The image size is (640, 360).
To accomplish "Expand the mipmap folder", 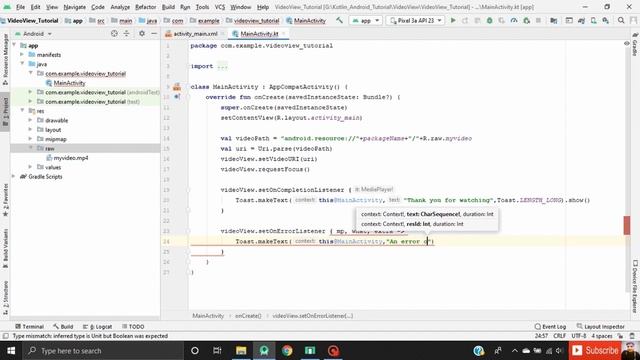I will [30, 139].
